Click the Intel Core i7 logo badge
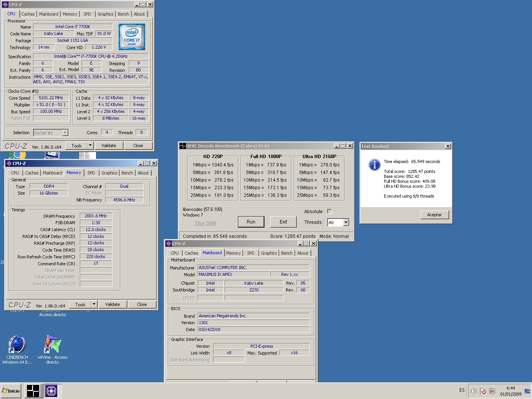Image resolution: width=532 pixels, height=399 pixels. click(x=132, y=37)
